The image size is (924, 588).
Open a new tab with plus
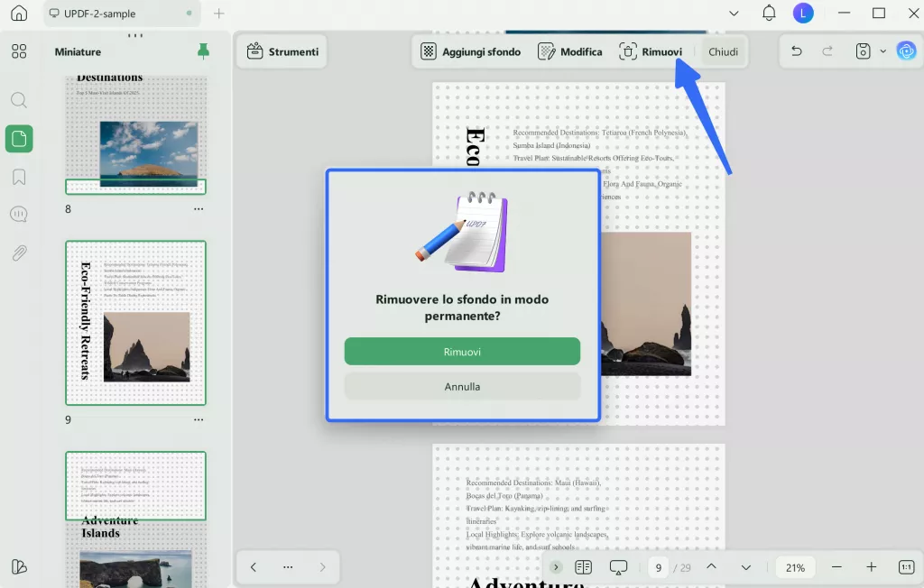(x=218, y=13)
